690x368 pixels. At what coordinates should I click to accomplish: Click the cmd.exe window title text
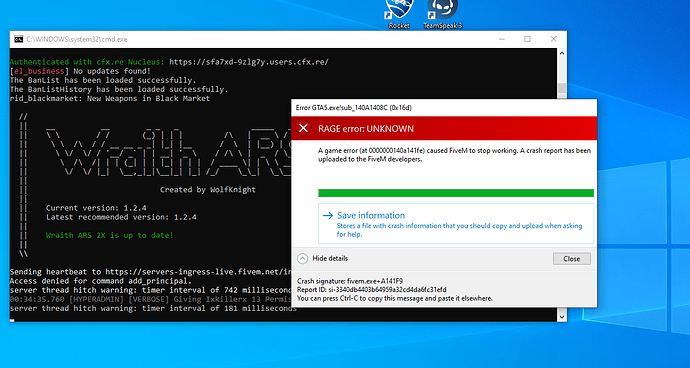tap(77, 39)
